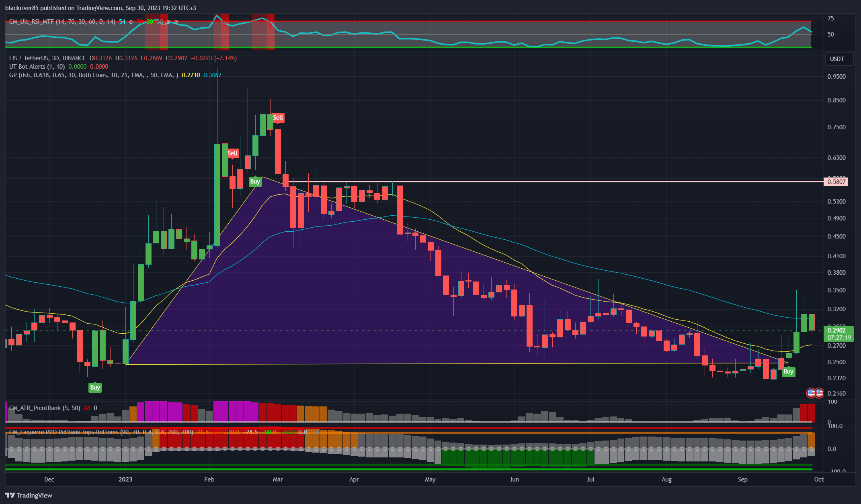Open the GP (dsh, 0.618...) indicator legend
Viewport: 861px width, 504px height.
(x=93, y=75)
